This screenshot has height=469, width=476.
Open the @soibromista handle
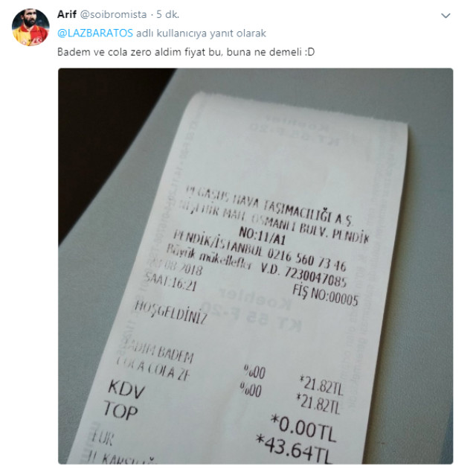coord(113,14)
